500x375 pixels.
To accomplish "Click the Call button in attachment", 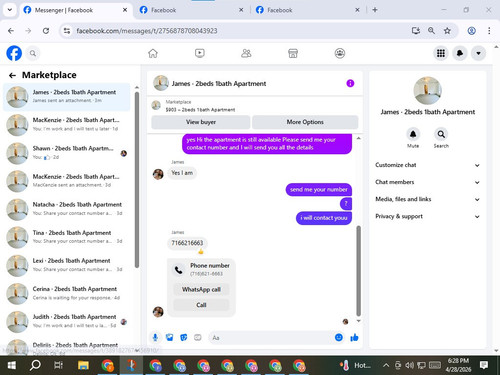I will pyautogui.click(x=201, y=305).
